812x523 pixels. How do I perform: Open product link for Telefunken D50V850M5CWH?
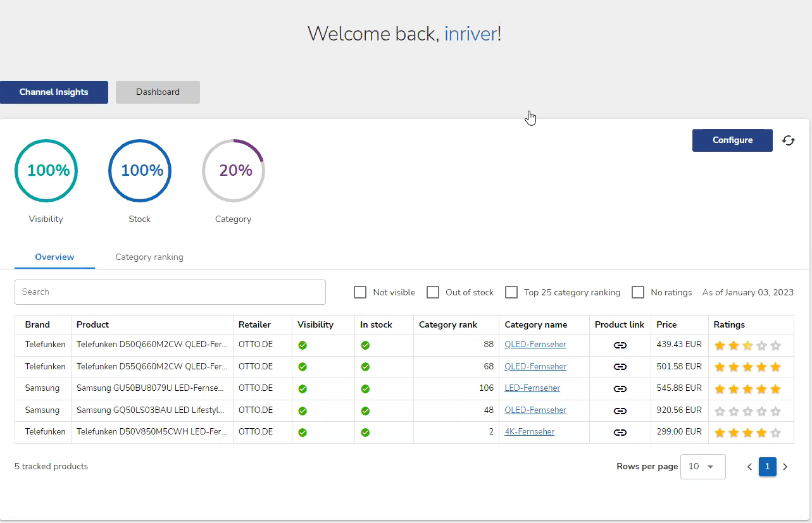coord(620,432)
